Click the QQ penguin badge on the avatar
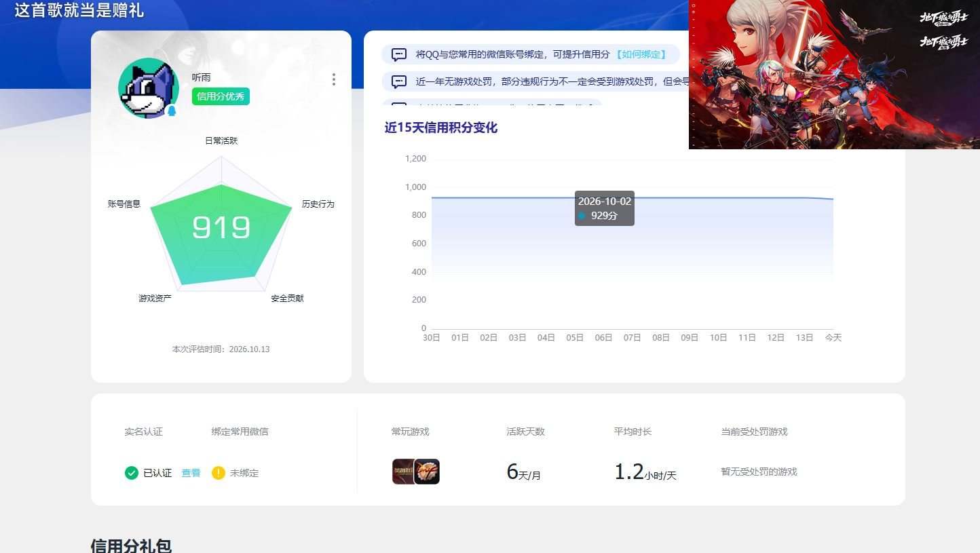 click(x=172, y=110)
